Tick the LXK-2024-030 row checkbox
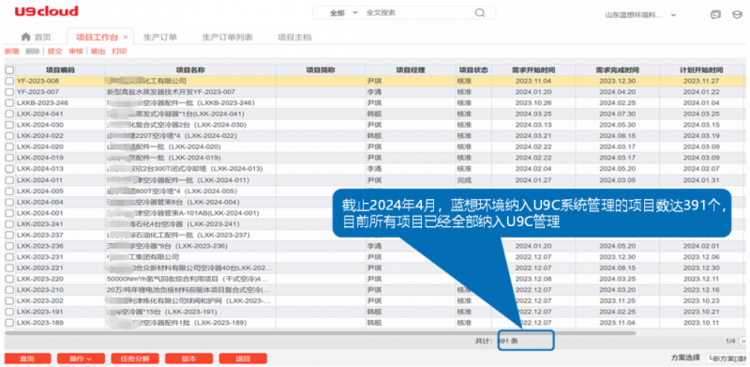This screenshot has width=750, height=367. pyautogui.click(x=10, y=125)
